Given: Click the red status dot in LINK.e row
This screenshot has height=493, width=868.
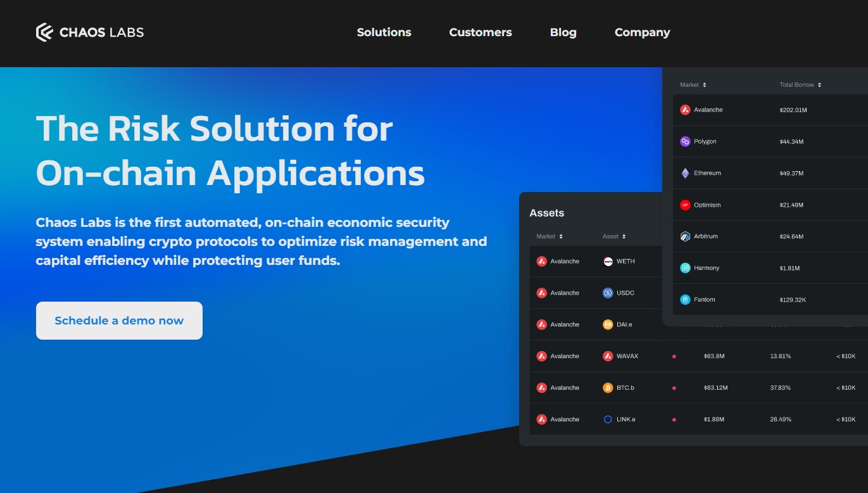Looking at the screenshot, I should point(674,419).
